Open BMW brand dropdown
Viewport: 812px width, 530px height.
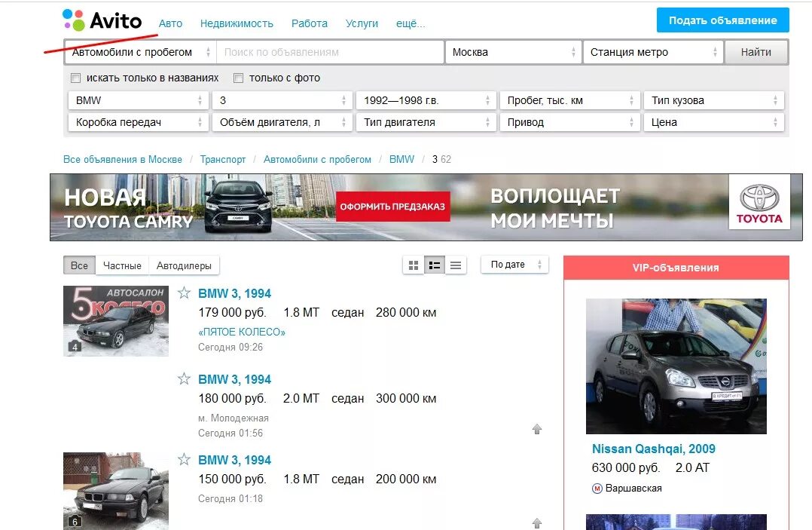click(139, 100)
